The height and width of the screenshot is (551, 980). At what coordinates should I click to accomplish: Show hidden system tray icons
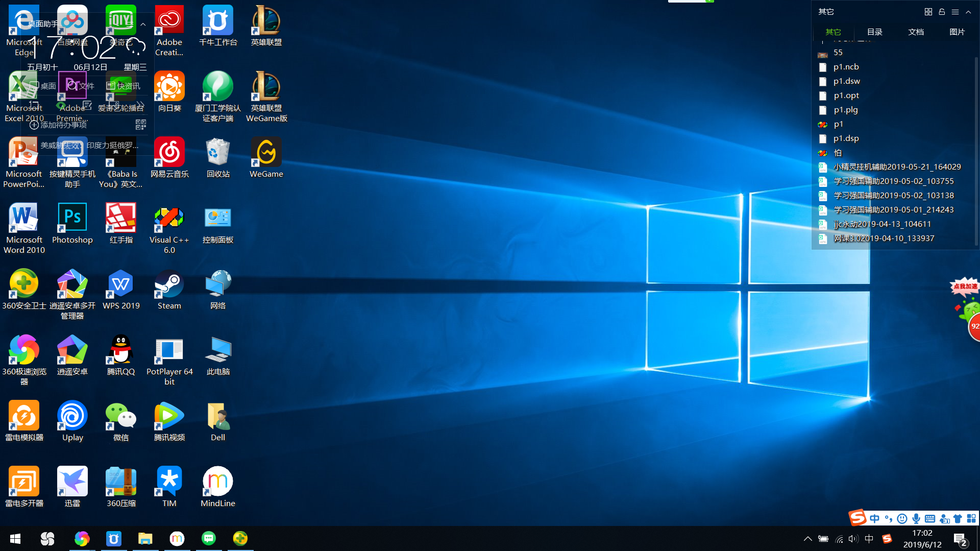point(807,539)
